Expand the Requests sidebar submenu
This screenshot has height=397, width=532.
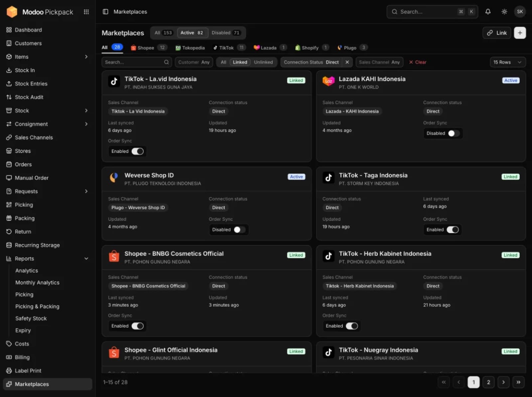[x=86, y=191]
